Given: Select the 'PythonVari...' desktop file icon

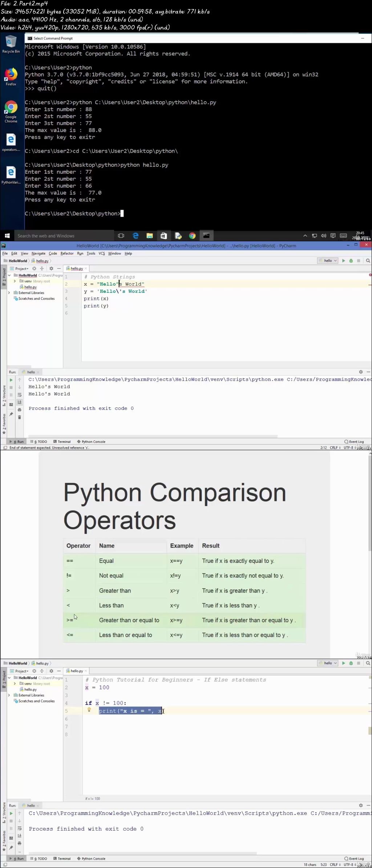Looking at the screenshot, I should [x=11, y=175].
